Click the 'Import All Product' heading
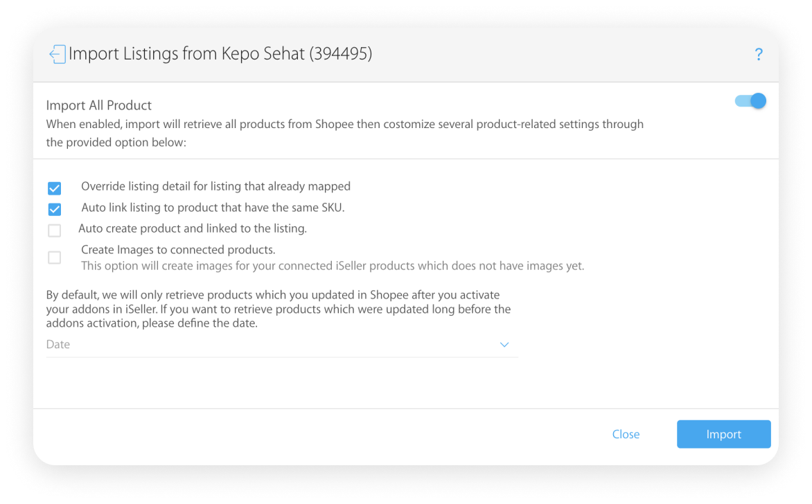812x504 pixels. tap(99, 105)
